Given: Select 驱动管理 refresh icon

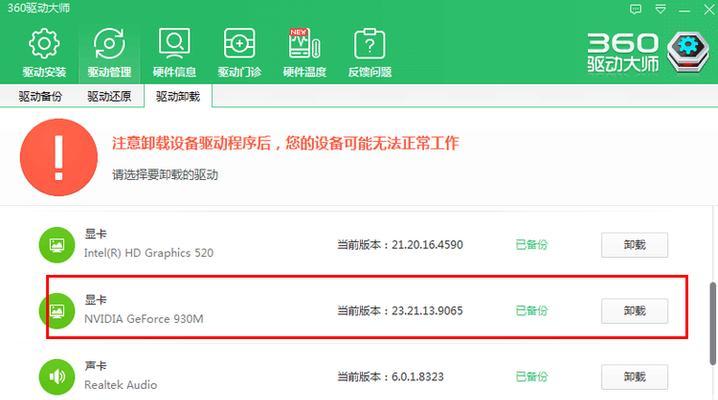Looking at the screenshot, I should click(x=109, y=43).
